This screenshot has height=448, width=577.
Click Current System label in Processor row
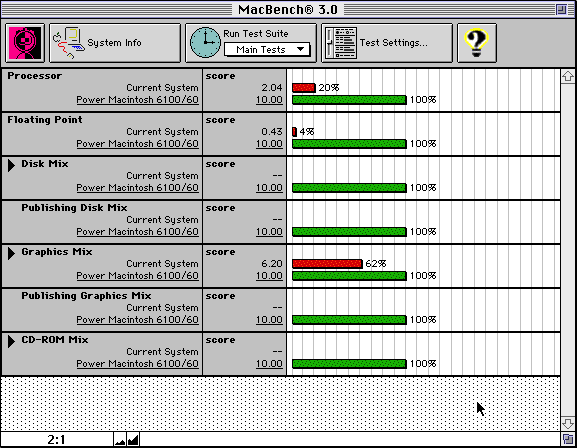pos(162,88)
